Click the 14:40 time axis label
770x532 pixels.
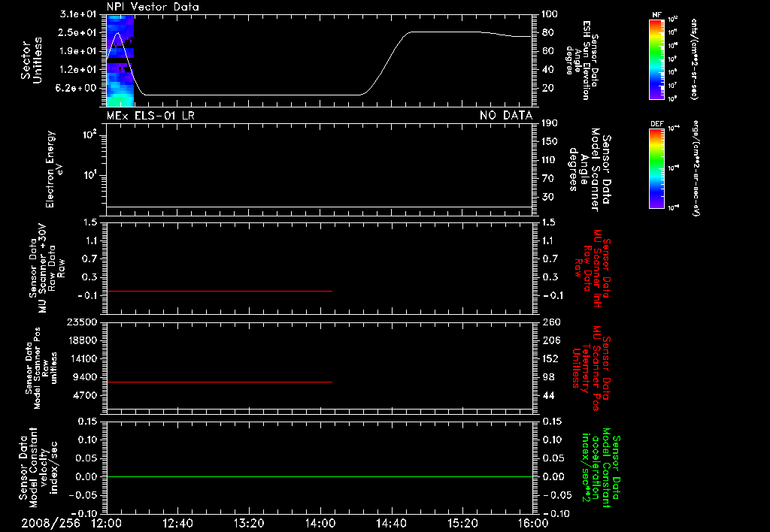click(x=391, y=523)
